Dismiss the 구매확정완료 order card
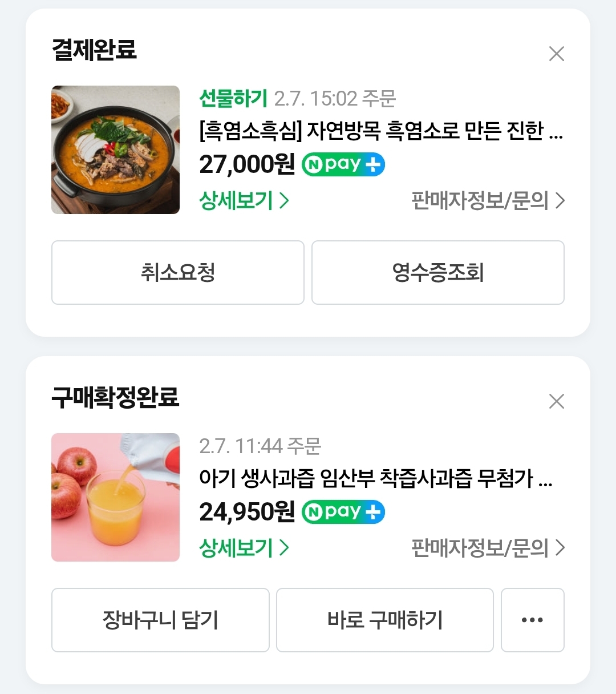 556,401
